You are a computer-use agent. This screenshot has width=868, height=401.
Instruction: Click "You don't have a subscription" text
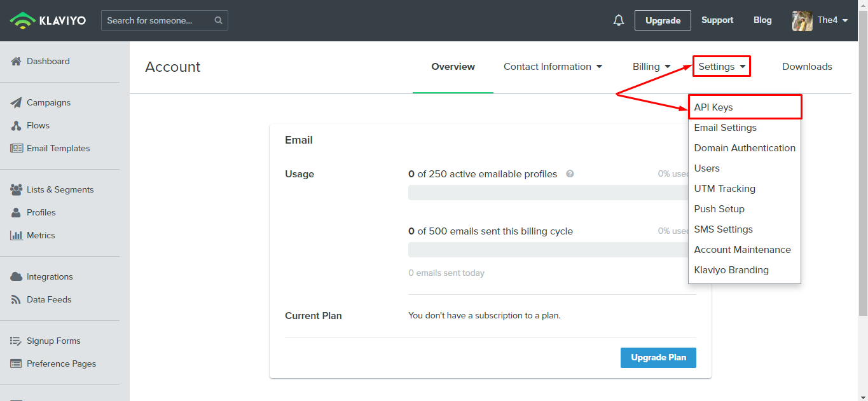485,315
